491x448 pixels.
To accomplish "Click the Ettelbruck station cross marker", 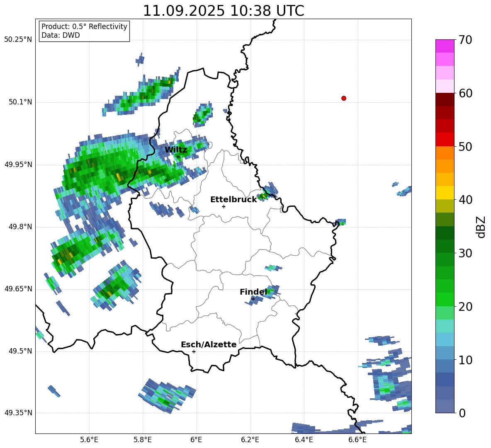I will [x=224, y=206].
